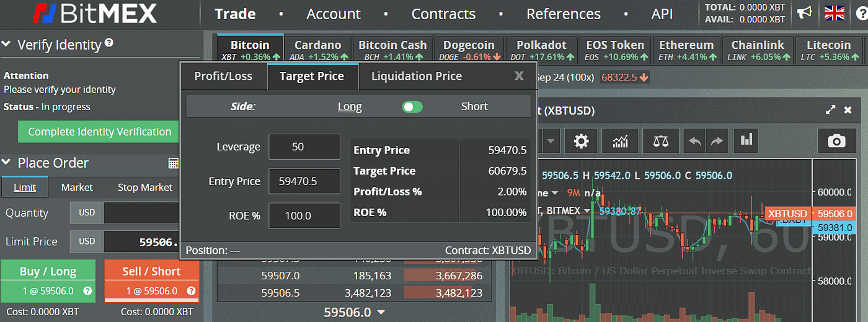Click the 59381.0 price axis label
This screenshot has width=868, height=322.
tap(835, 227)
